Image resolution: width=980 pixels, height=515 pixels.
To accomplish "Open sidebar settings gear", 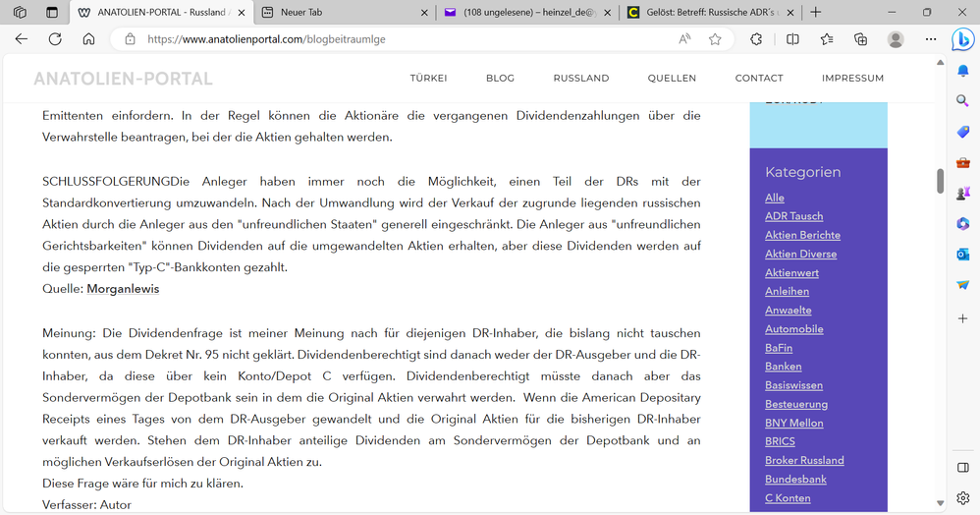I will point(963,498).
